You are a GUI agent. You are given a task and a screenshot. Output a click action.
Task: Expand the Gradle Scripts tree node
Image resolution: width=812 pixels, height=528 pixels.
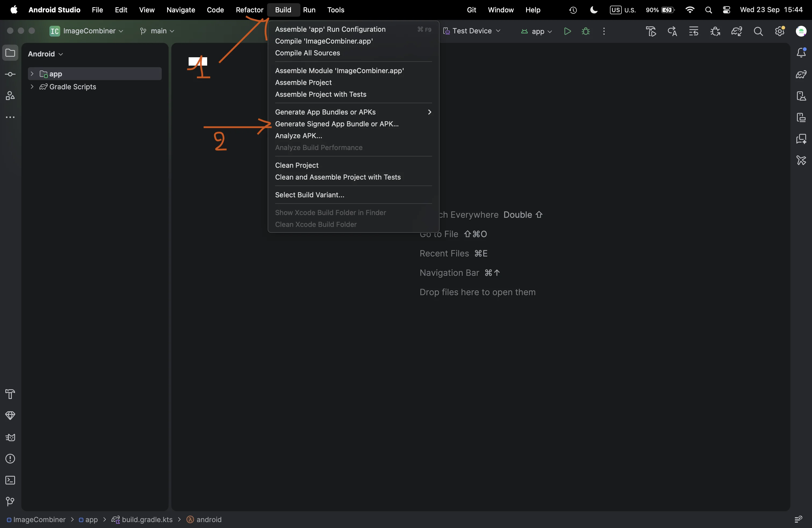32,87
